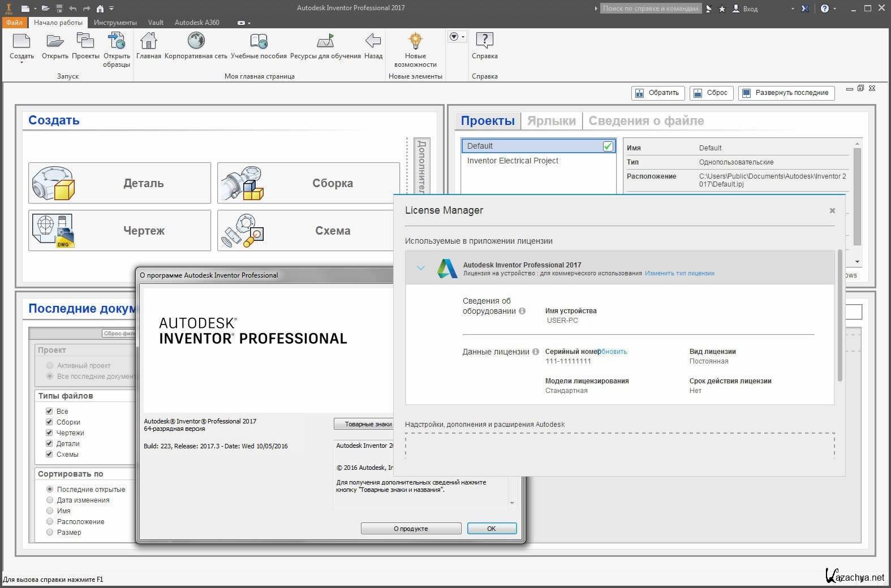Collapse the Autodesk Inventor Professional 2017 license chevron
This screenshot has height=588, width=891.
click(420, 268)
